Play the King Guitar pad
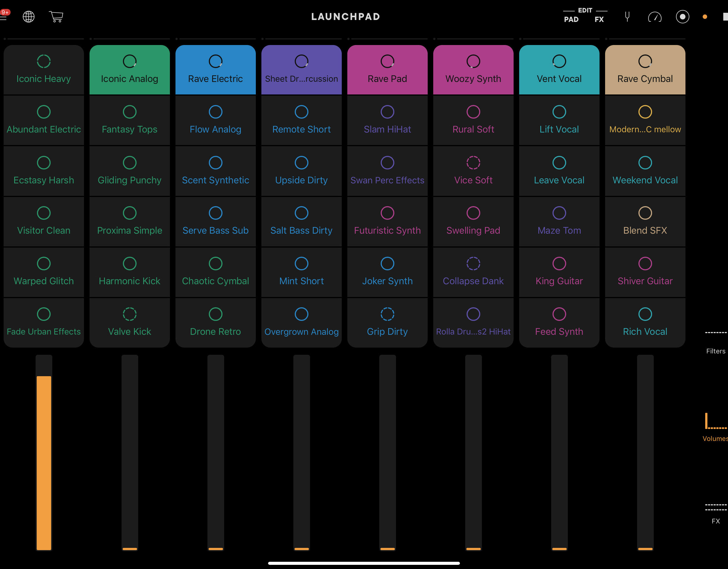This screenshot has width=728, height=569. tap(559, 272)
